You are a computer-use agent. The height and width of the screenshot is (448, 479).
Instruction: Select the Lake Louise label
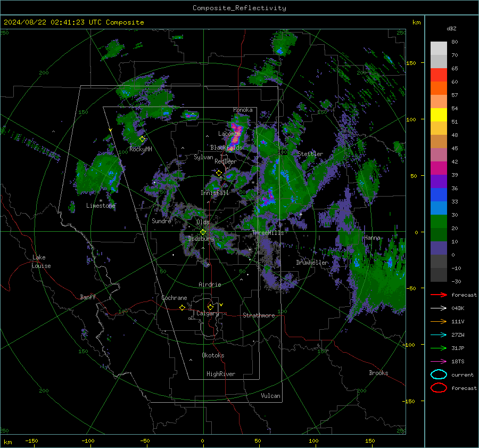click(x=42, y=262)
